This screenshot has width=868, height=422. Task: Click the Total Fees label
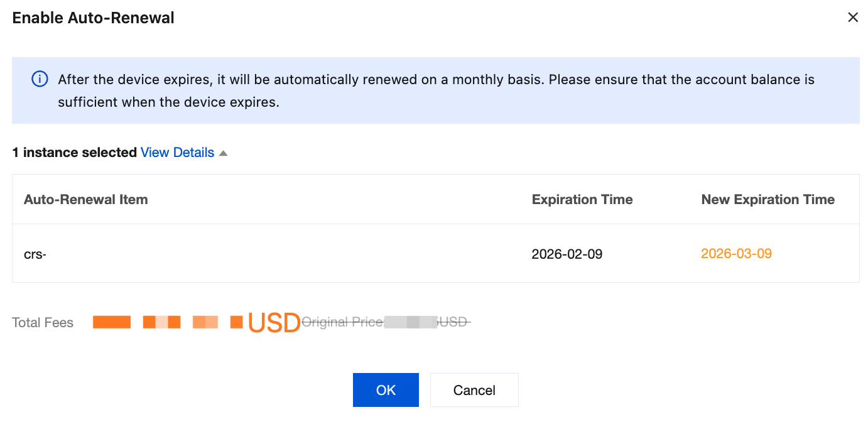coord(43,323)
